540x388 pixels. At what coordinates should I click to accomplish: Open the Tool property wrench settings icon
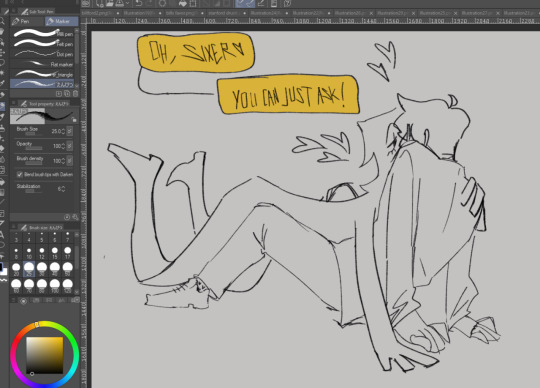[x=75, y=217]
